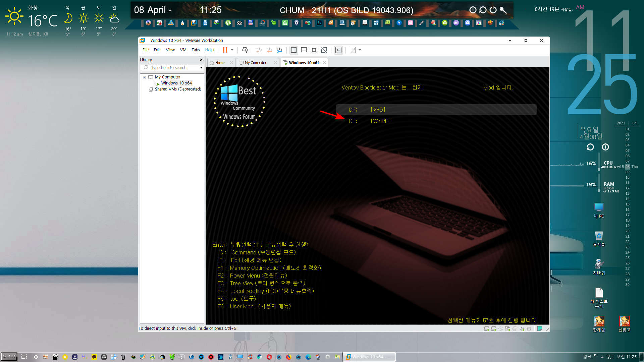Open the library search filter dropdown
This screenshot has width=644, height=362.
tap(201, 67)
